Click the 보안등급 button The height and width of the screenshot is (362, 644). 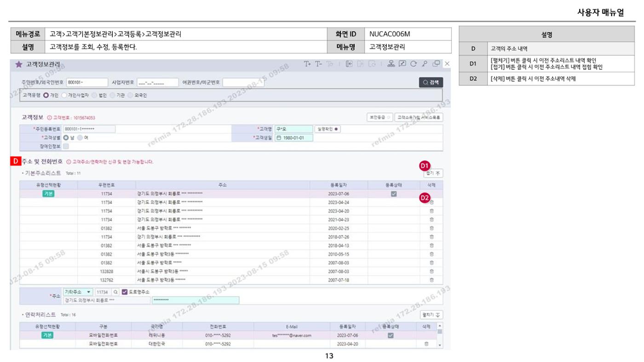point(379,118)
